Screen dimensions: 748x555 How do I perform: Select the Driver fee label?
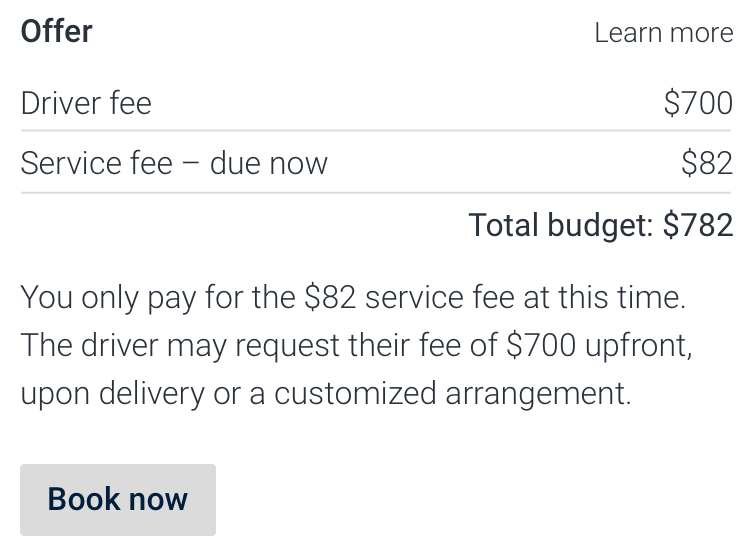86,103
